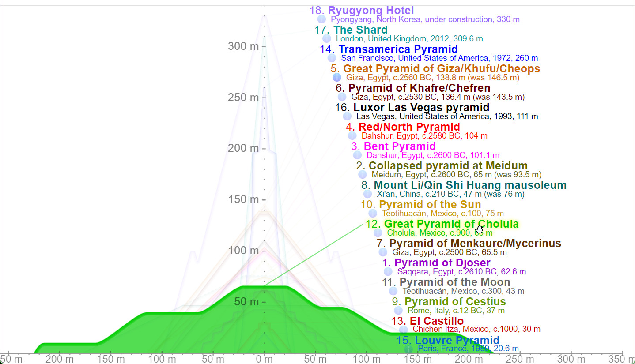Choose the Bent Pyramid label
The image size is (635, 364).
click(399, 146)
